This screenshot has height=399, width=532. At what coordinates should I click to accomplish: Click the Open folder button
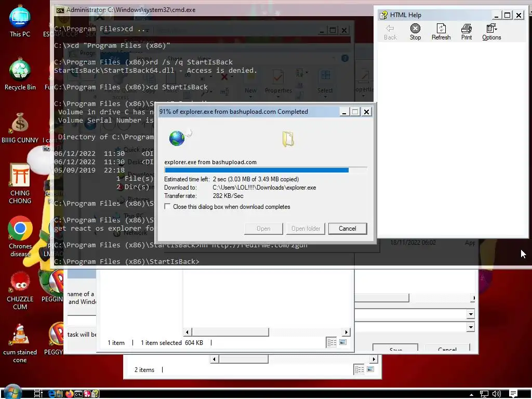[x=305, y=229]
